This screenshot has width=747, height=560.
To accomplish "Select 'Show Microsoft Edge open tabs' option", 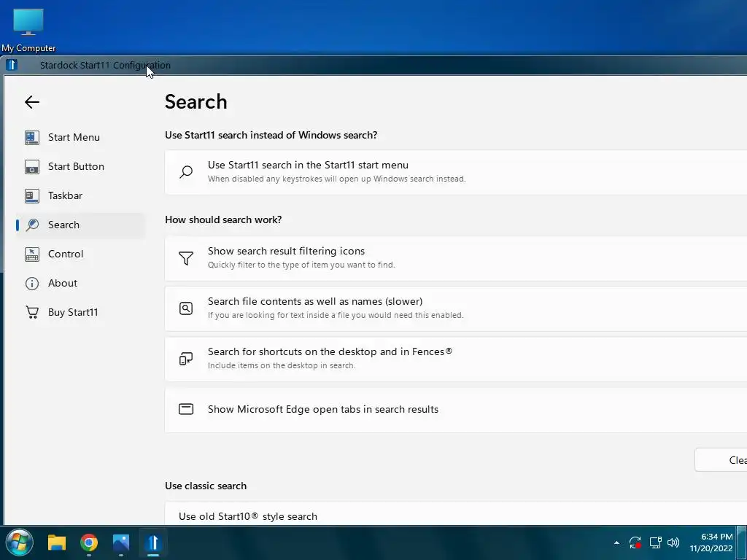I will click(x=456, y=410).
